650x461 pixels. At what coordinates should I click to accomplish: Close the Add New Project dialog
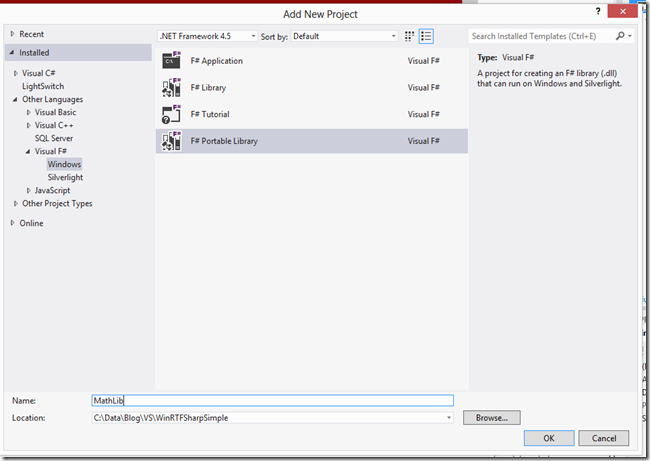(623, 11)
